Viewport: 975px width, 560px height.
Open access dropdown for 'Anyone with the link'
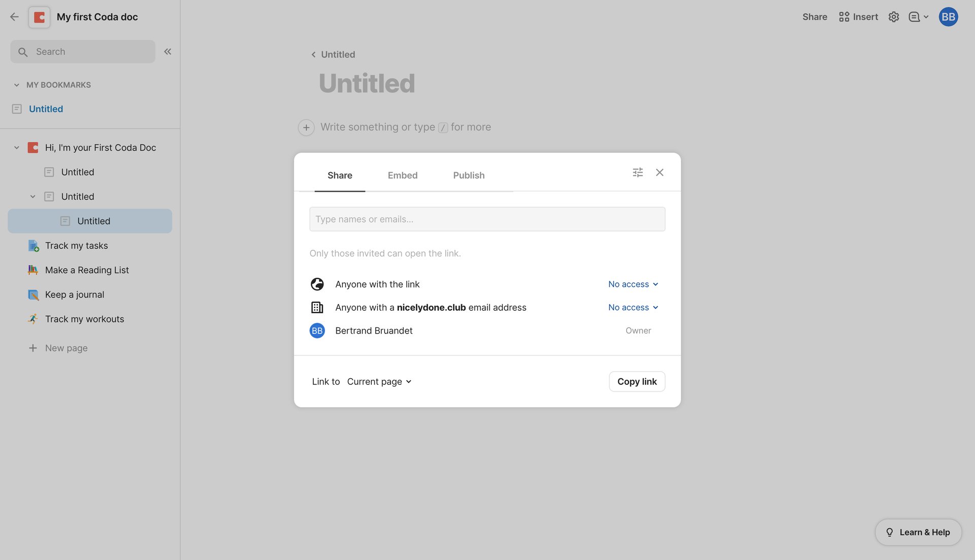(x=632, y=284)
